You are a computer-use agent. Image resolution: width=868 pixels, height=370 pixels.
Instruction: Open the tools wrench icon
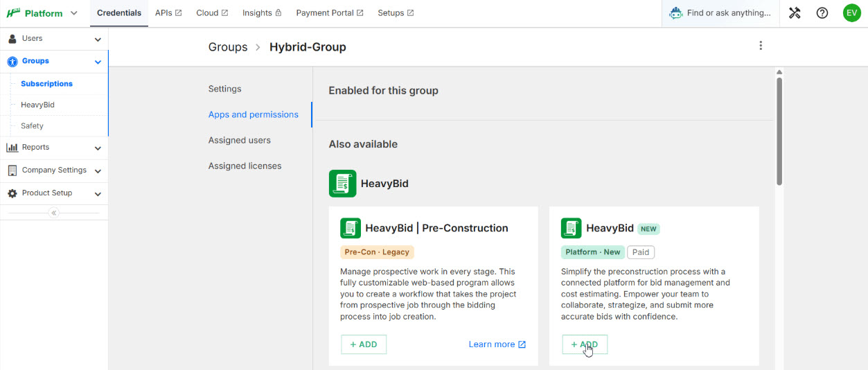pos(795,13)
